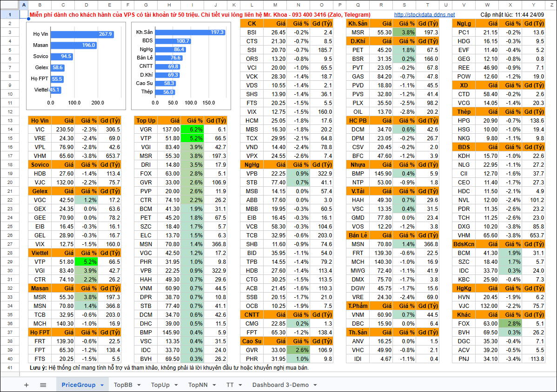557x392 pixels.
Task: Select the VNM ticker under T.Phẩm
Action: click(x=358, y=314)
